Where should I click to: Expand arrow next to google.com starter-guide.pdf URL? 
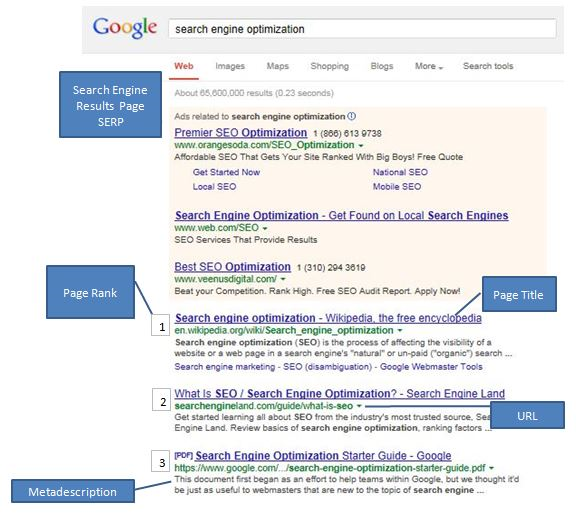pos(492,468)
